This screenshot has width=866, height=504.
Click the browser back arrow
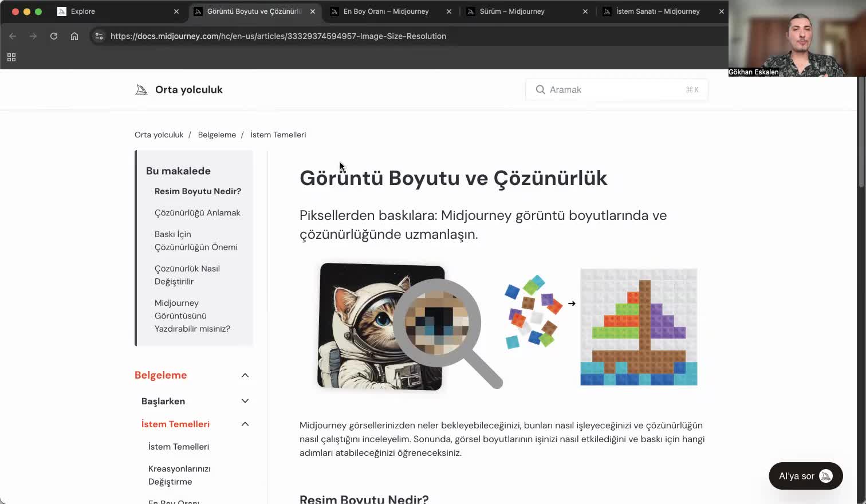pos(13,36)
